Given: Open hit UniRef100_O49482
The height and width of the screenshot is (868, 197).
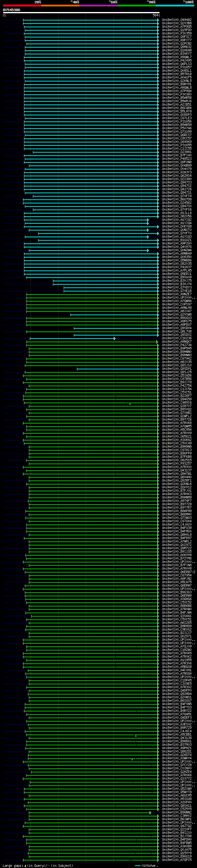Looking at the screenshot, I should point(176,20).
